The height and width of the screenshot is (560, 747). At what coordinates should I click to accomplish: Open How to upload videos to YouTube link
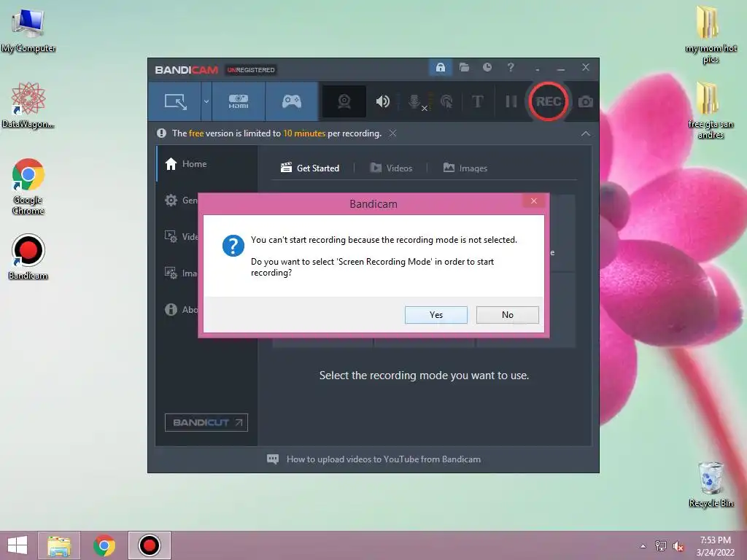[x=384, y=459]
